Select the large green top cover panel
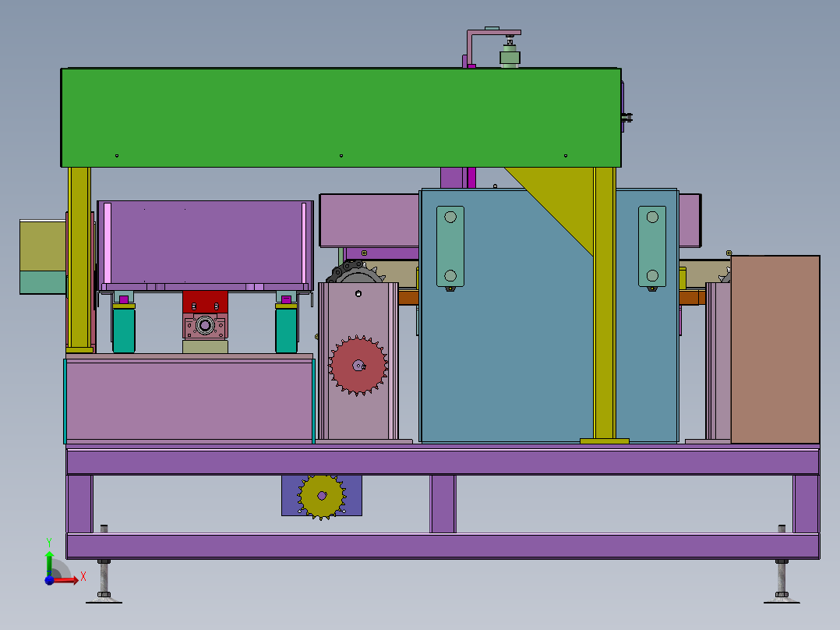The image size is (840, 630). tap(341, 118)
